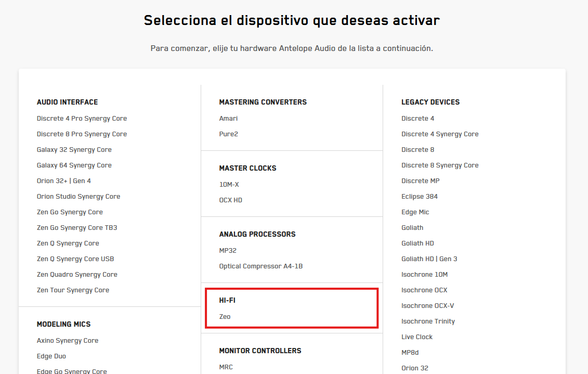Select 10M-X master clock
The image size is (588, 374).
229,185
